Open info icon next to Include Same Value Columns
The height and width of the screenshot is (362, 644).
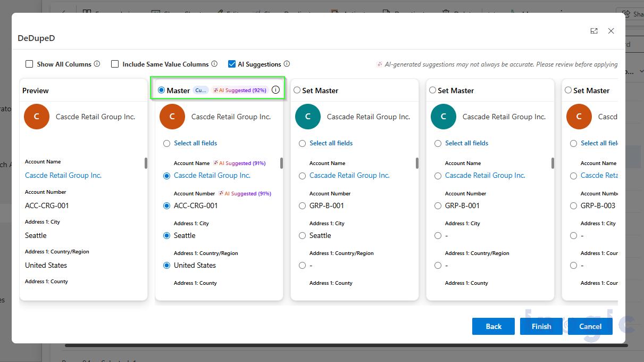coord(214,64)
